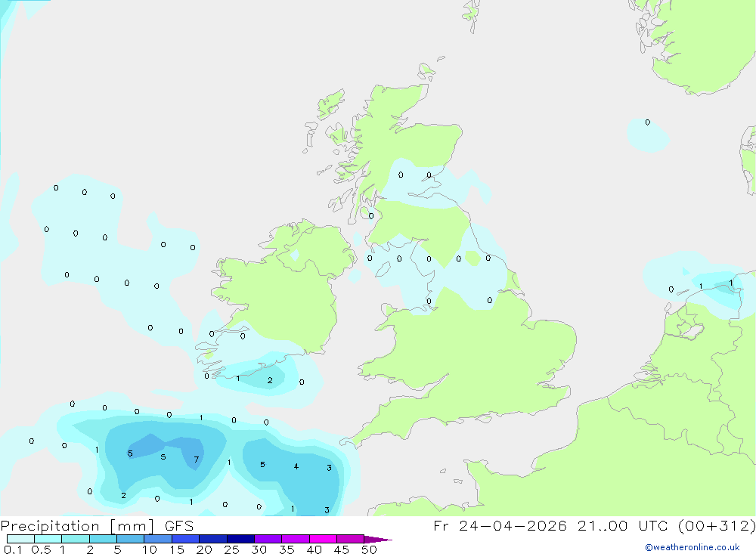This screenshot has width=756, height=554.
Task: Click the 20–25 mm legend color swatch
Action: (213, 539)
